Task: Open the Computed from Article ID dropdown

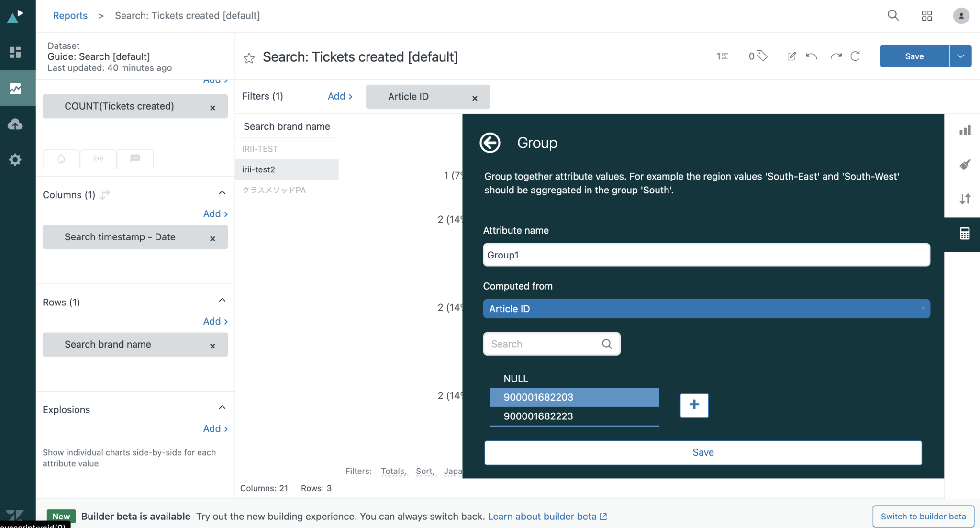Action: (x=706, y=309)
